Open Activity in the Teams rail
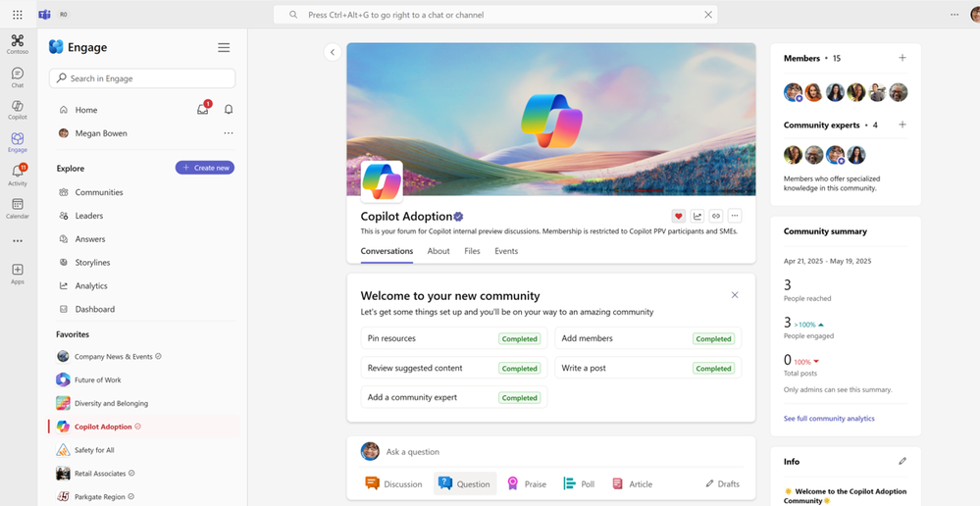Viewport: 980px width, 506px height. click(x=18, y=175)
